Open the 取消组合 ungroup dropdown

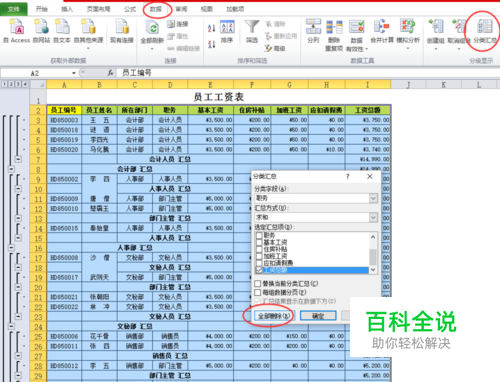coord(459,49)
